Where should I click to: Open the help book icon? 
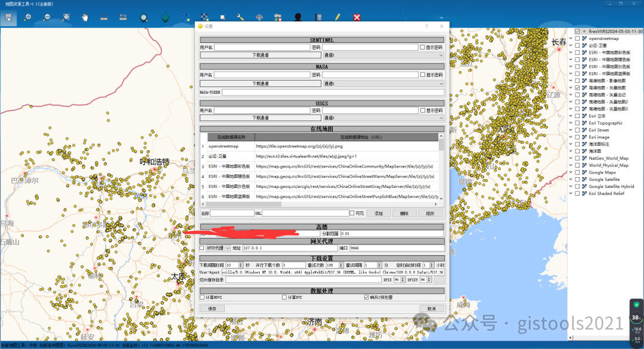pos(318,18)
